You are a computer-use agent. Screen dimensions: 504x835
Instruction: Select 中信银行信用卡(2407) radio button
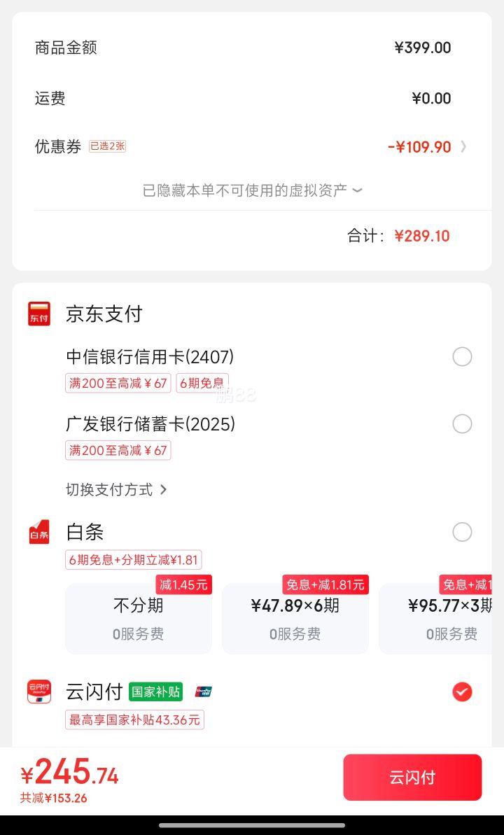point(462,357)
